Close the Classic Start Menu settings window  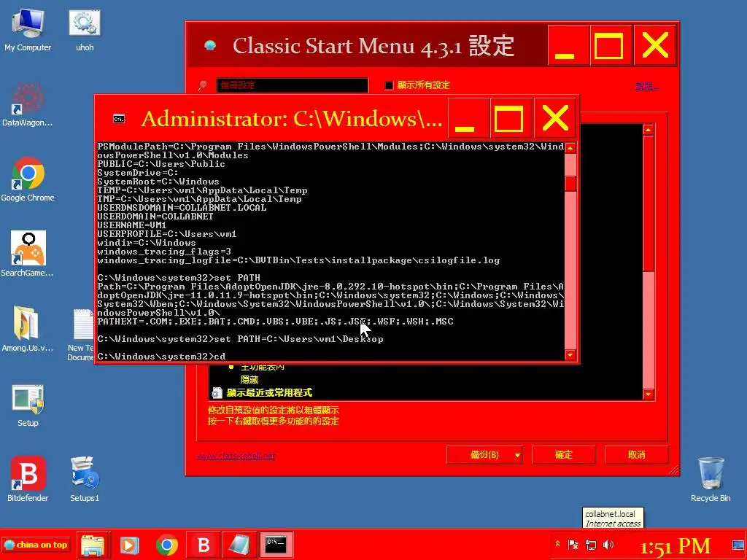655,46
